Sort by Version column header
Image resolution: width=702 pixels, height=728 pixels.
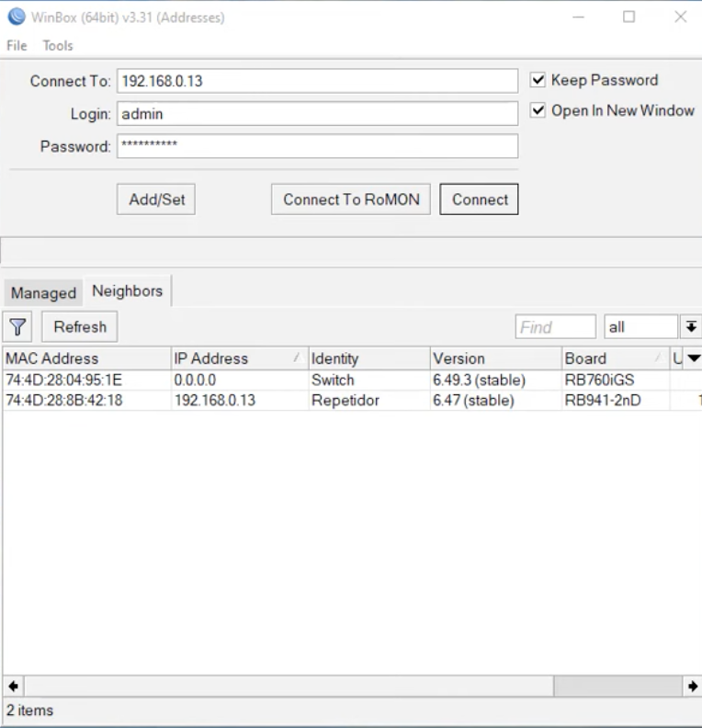pyautogui.click(x=496, y=358)
